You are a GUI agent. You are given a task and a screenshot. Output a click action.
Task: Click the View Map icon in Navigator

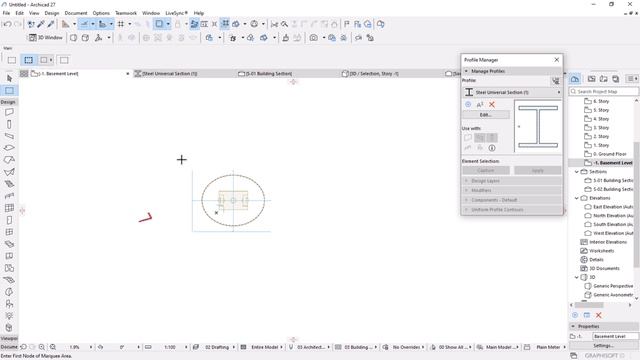[591, 79]
